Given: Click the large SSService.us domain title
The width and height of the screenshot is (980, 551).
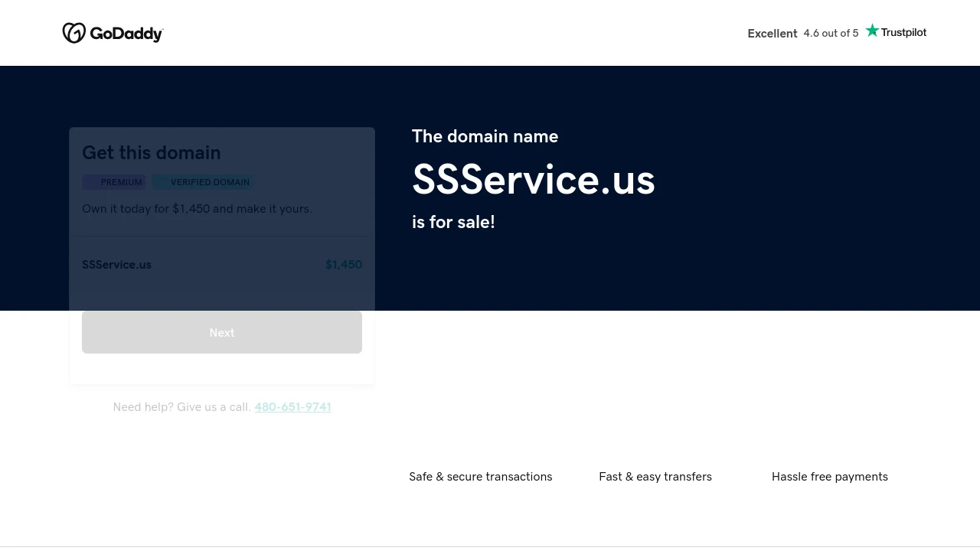Looking at the screenshot, I should [533, 180].
